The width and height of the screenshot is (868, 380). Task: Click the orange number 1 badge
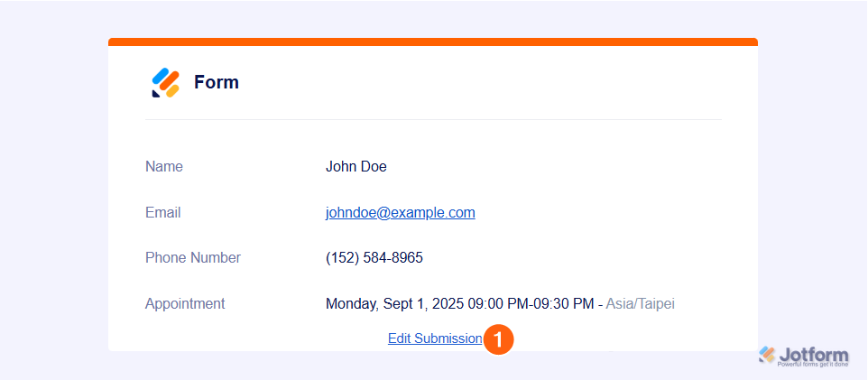(x=499, y=339)
